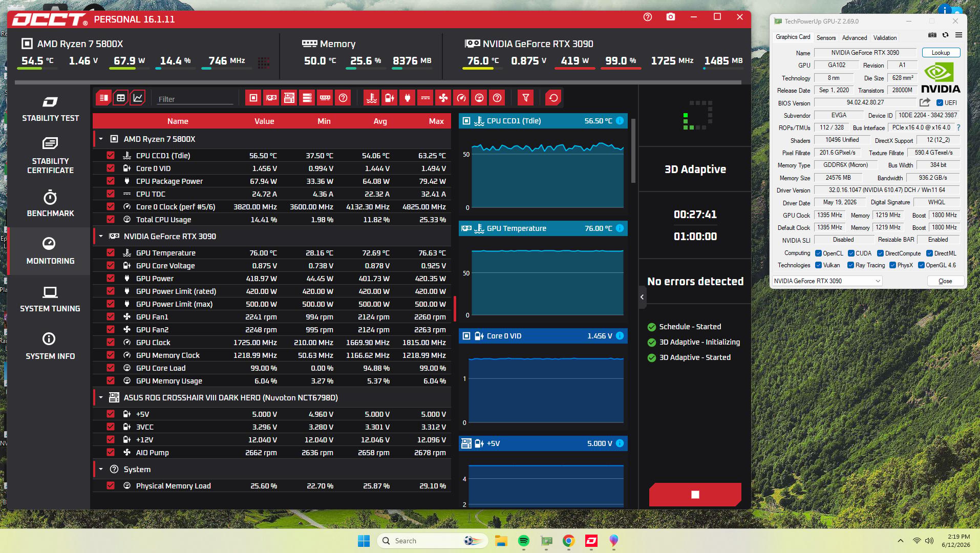Stop the running 3D Adaptive test
Viewport: 980px width, 553px height.
coord(695,495)
